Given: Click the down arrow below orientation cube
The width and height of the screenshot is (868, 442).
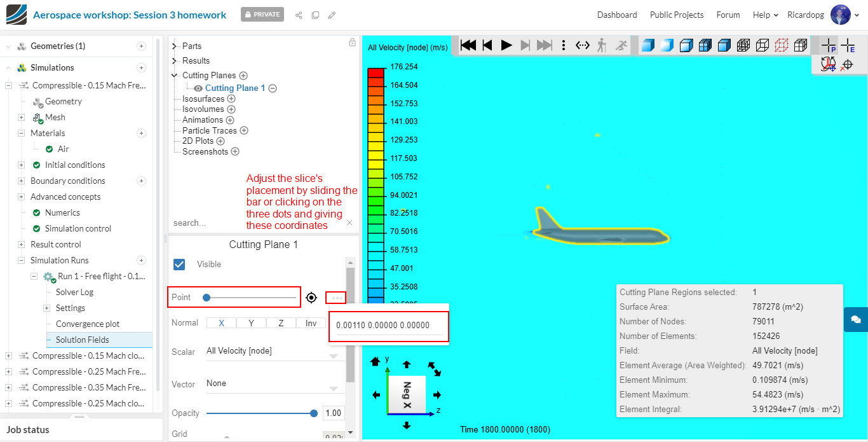Looking at the screenshot, I should (407, 425).
